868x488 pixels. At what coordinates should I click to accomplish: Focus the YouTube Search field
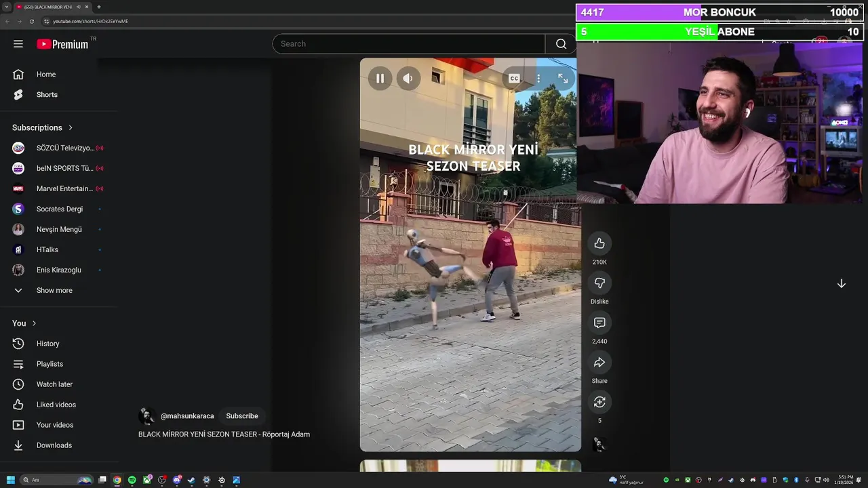point(408,44)
